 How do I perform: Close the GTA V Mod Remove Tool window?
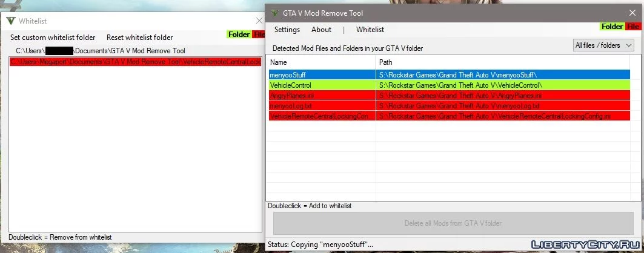point(632,13)
